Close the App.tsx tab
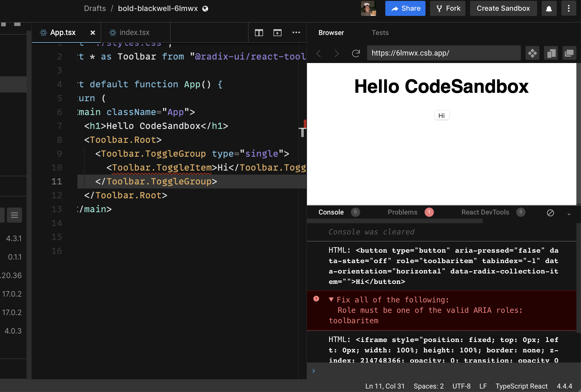The width and height of the screenshot is (581, 392). [92, 32]
